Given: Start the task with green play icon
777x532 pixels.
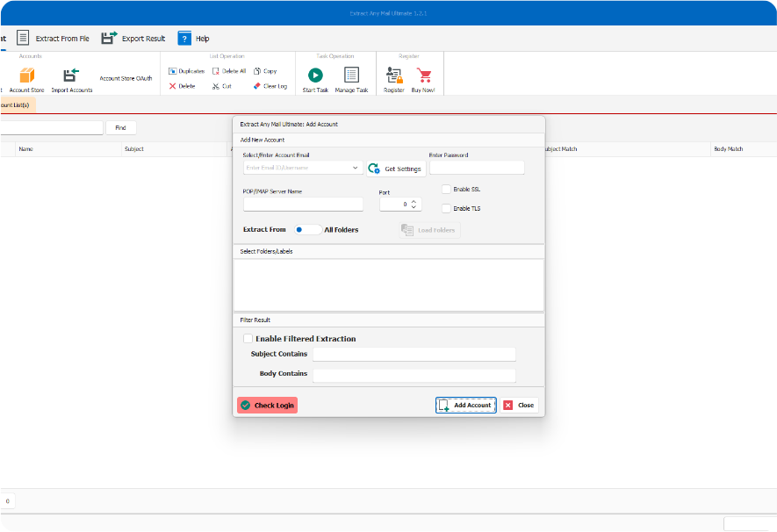Looking at the screenshot, I should [x=315, y=75].
